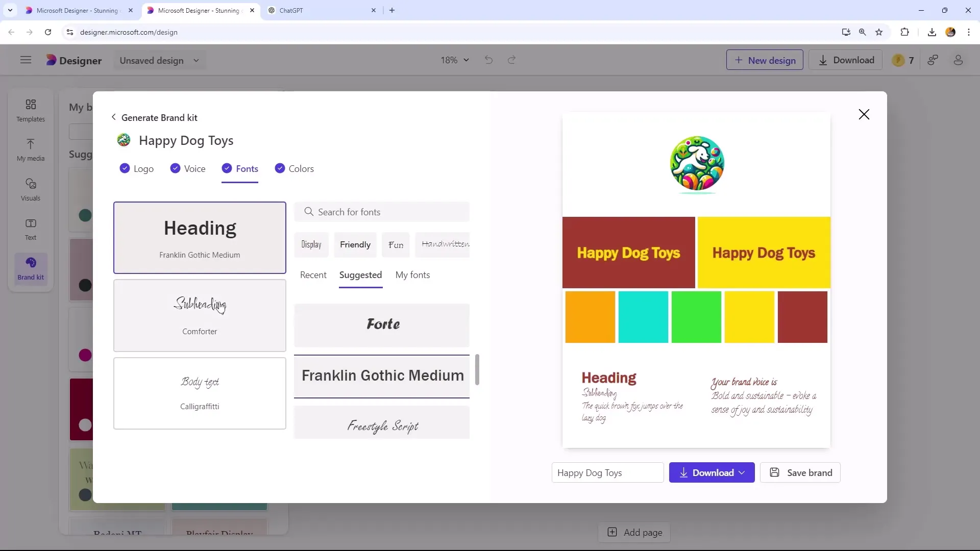Click the green color swatch in preview
This screenshot has height=551, width=980.
tap(696, 317)
